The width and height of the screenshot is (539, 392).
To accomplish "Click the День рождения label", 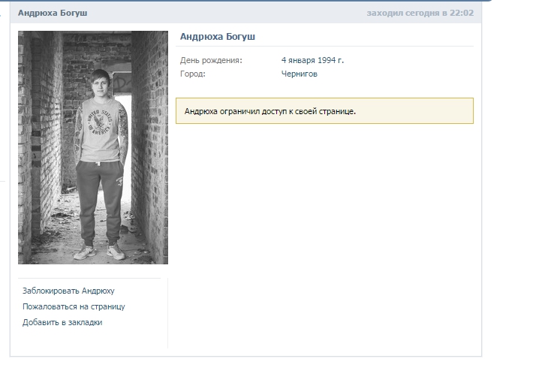I will 211,60.
